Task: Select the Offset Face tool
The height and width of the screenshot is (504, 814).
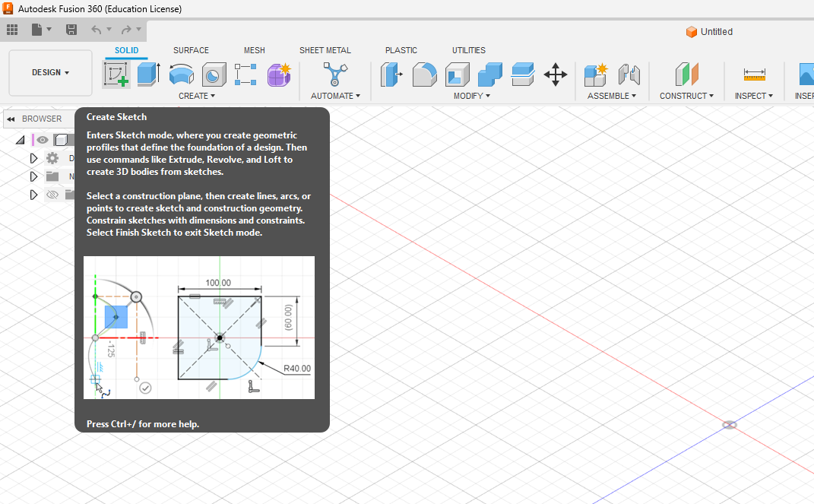Action: coord(523,74)
